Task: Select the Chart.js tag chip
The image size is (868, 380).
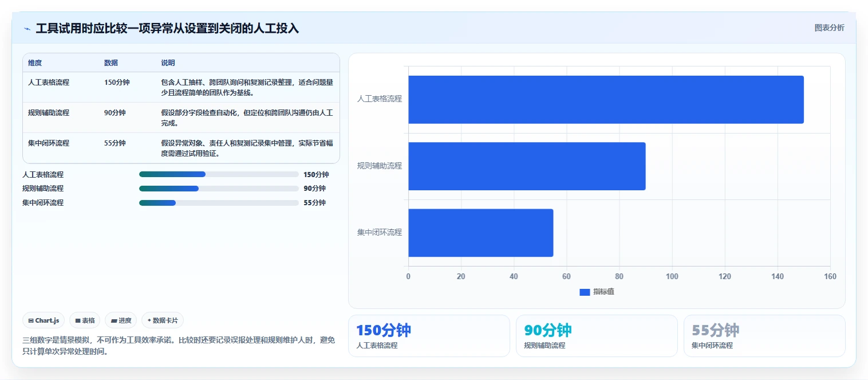Action: pyautogui.click(x=44, y=320)
